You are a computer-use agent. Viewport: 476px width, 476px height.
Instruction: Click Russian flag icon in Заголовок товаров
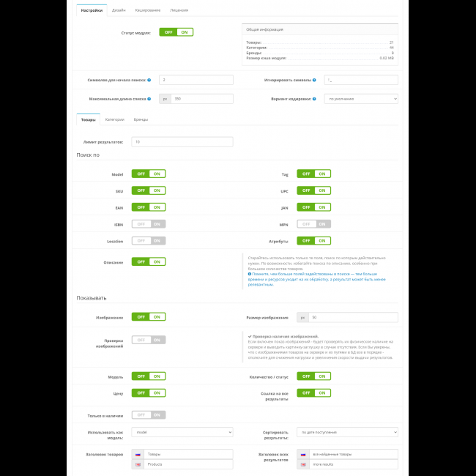138,454
